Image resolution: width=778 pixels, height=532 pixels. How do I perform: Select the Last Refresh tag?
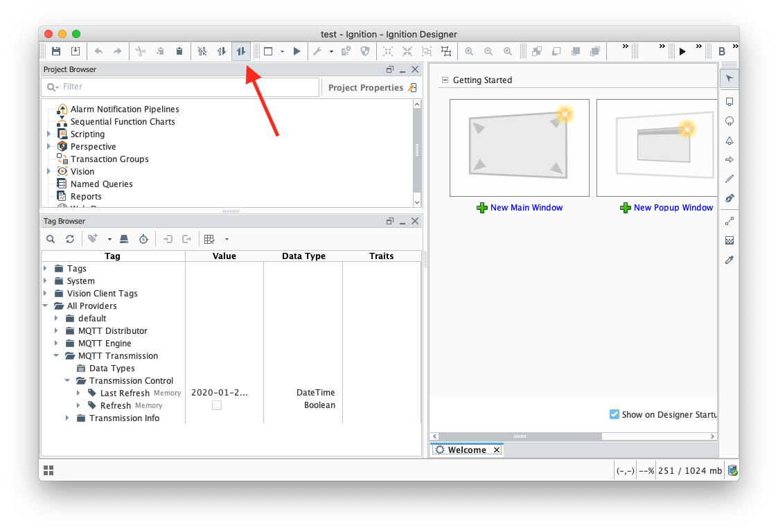[125, 393]
